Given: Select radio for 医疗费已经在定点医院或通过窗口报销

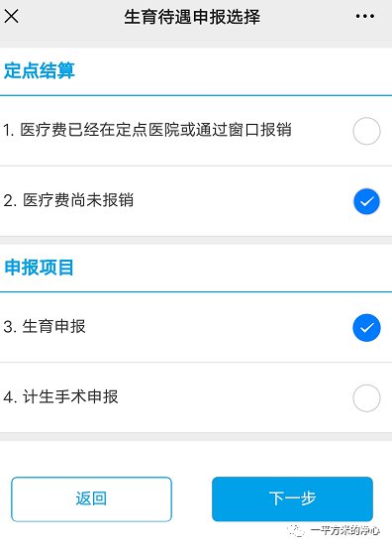Looking at the screenshot, I should (x=366, y=131).
